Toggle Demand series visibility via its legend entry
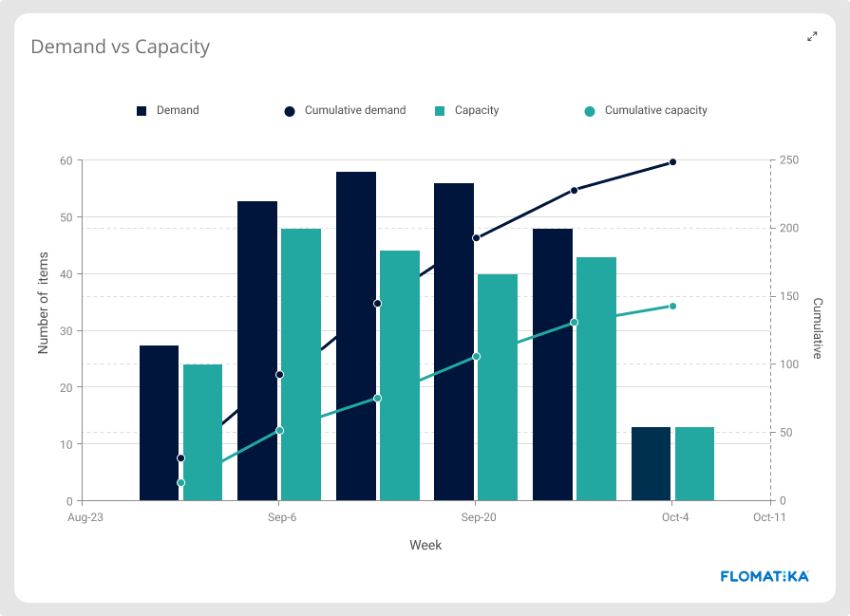Image resolution: width=850 pixels, height=616 pixels. [x=178, y=110]
